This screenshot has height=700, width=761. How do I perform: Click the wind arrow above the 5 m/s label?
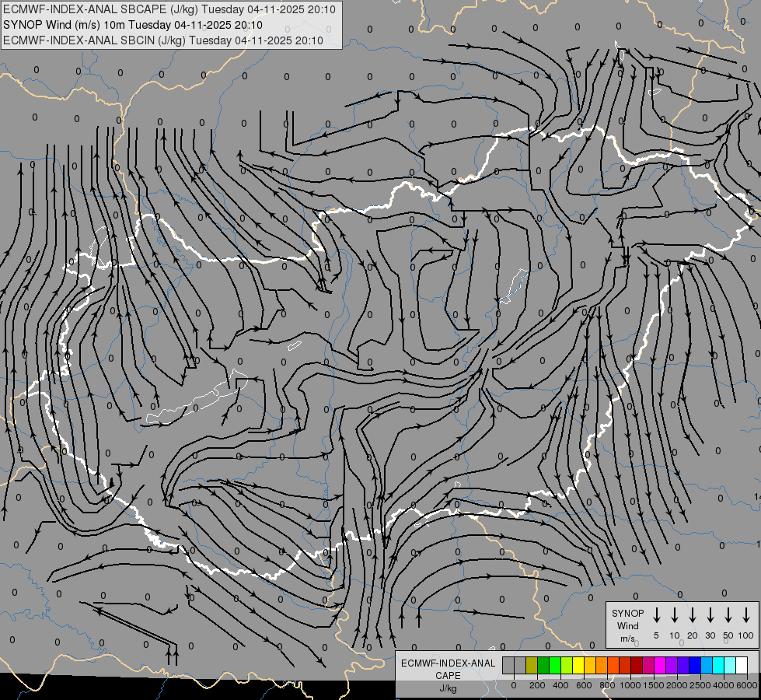(657, 615)
